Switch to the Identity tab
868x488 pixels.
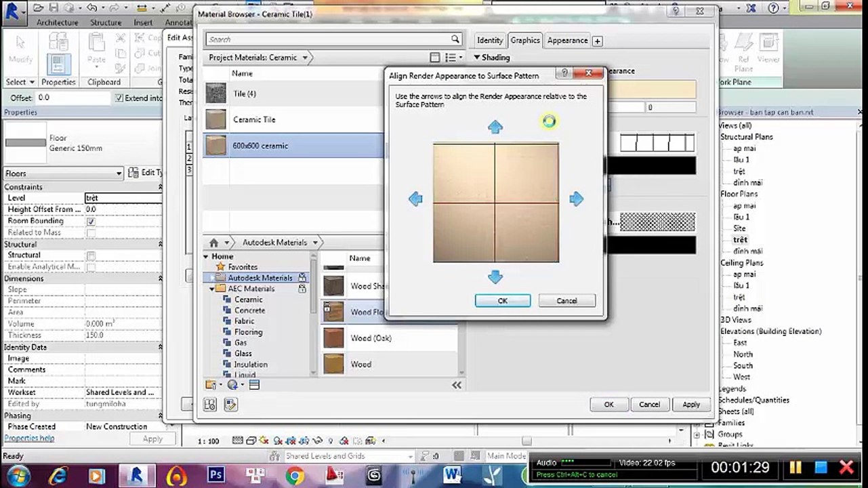[489, 40]
